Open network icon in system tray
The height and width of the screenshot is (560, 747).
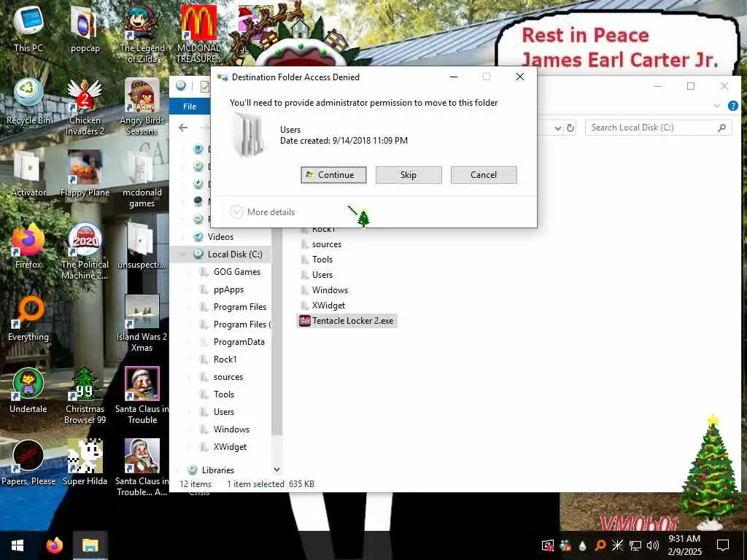point(635,545)
